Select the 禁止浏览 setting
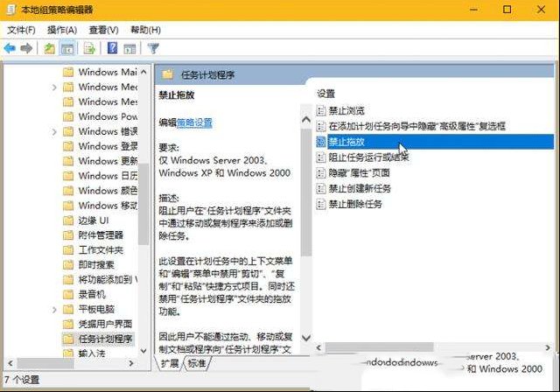Viewport: 560px width, 392px height. [x=346, y=110]
